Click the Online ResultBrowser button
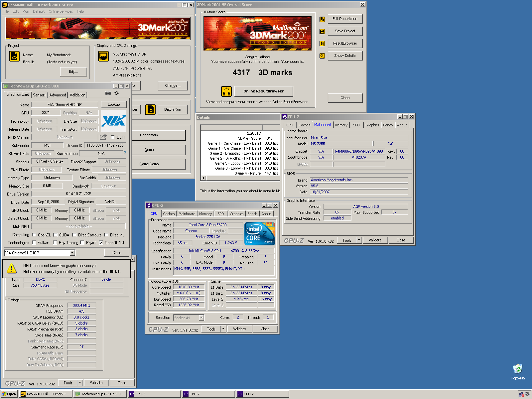Screen dimensions: 532x399 click(264, 91)
